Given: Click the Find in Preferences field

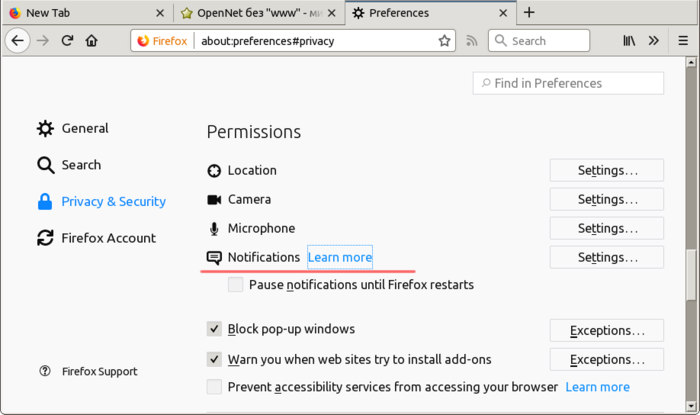Looking at the screenshot, I should coord(568,83).
